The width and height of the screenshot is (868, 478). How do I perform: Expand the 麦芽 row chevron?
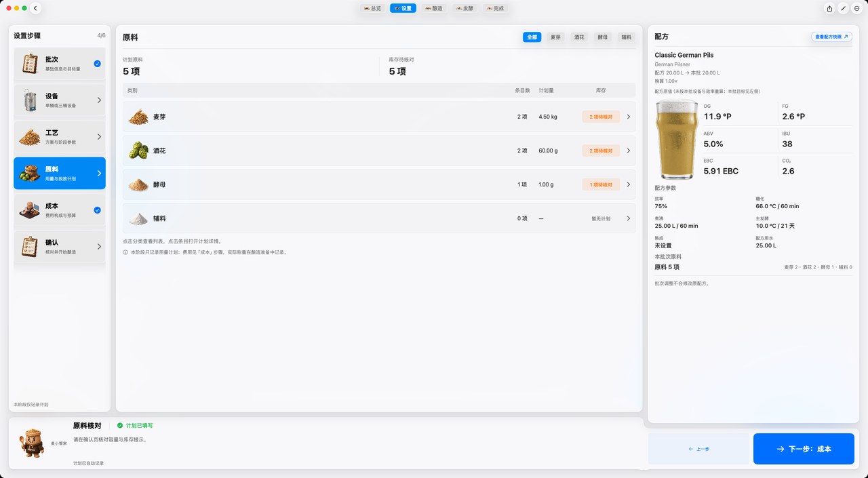629,117
